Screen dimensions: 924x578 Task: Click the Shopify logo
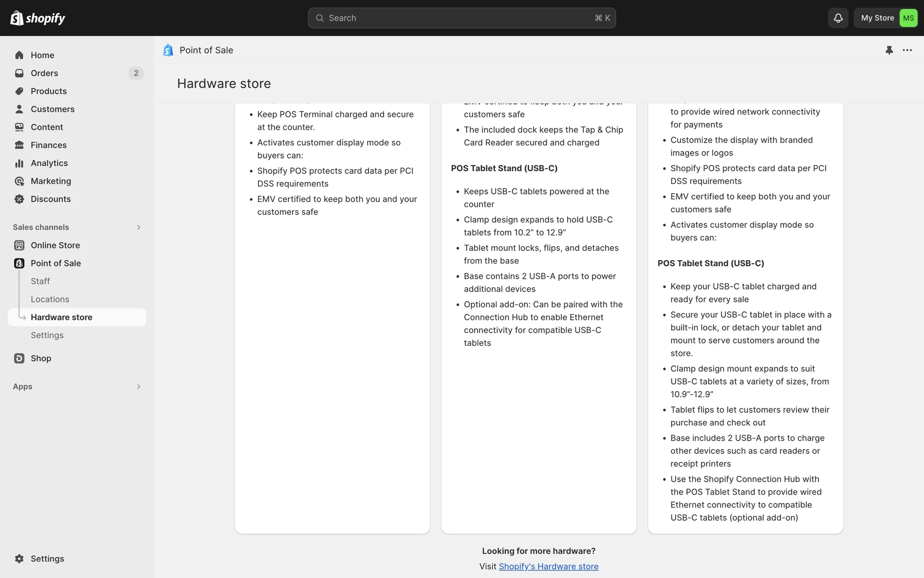(38, 18)
